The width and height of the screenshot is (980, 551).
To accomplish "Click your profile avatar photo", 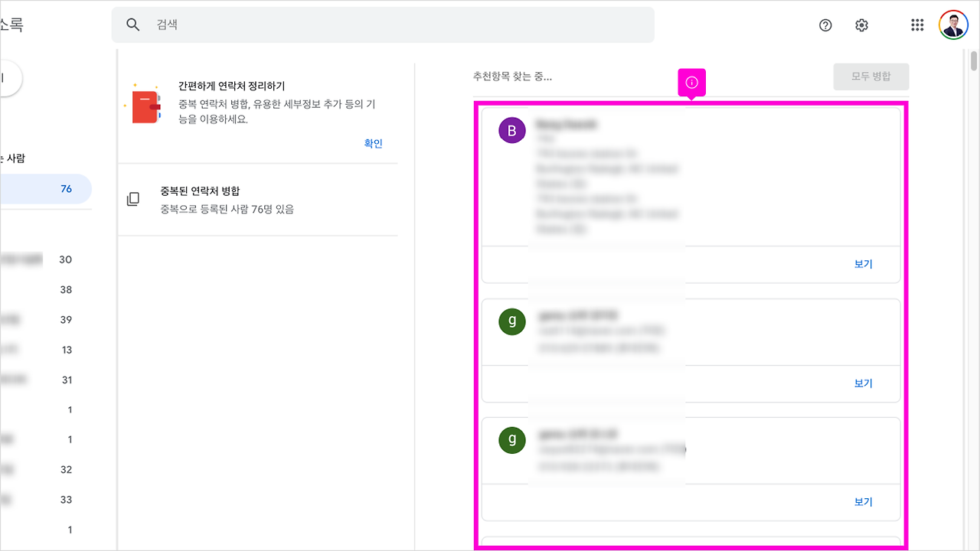I will point(952,24).
